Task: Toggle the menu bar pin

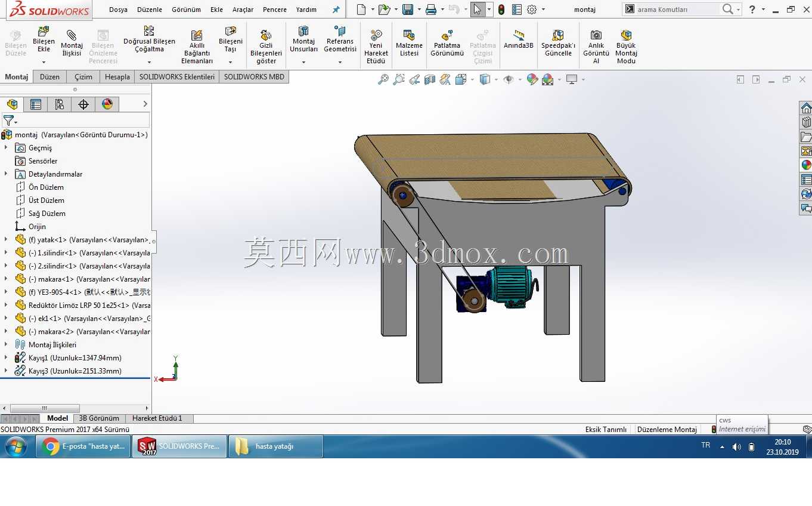Action: (x=336, y=10)
